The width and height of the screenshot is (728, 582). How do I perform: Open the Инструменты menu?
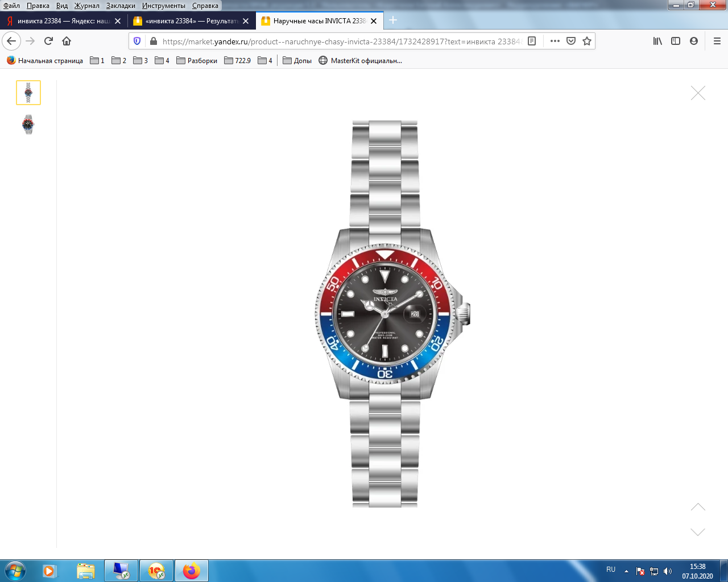[164, 6]
